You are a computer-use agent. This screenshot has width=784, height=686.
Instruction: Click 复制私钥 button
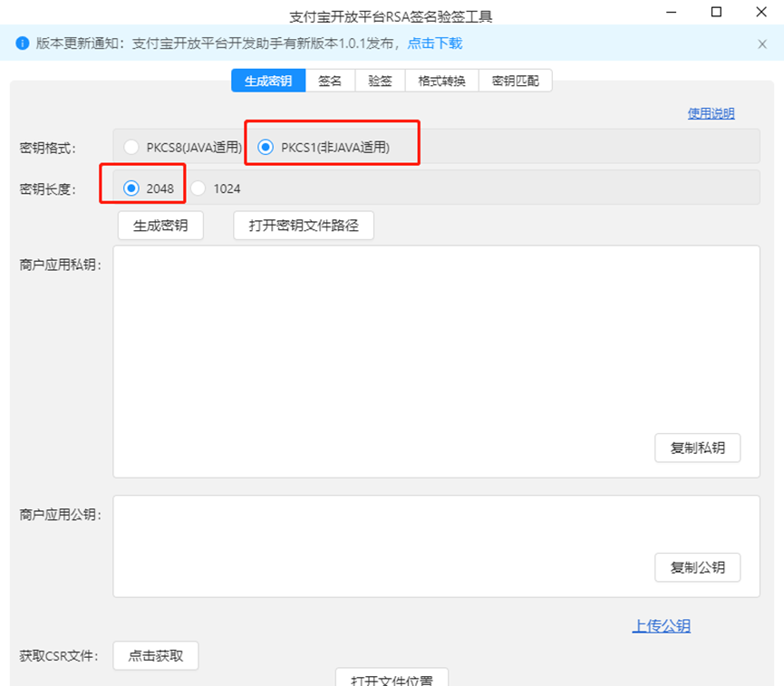698,448
